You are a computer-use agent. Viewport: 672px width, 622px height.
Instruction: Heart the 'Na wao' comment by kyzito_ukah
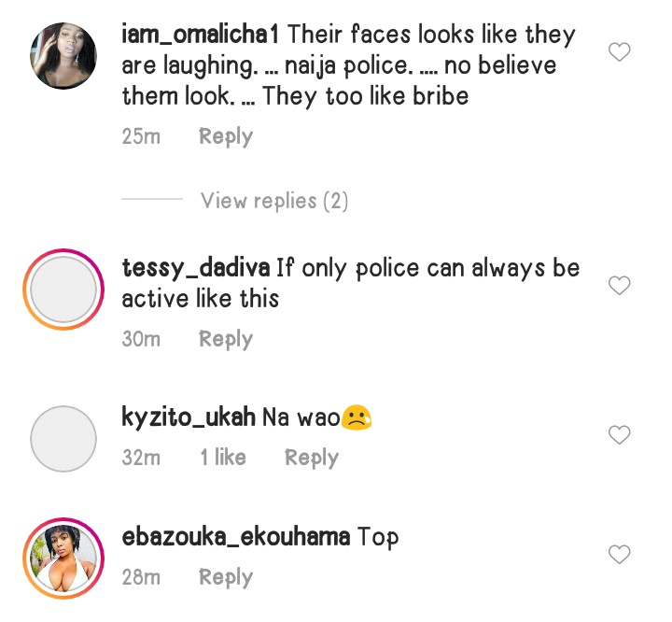tap(619, 435)
